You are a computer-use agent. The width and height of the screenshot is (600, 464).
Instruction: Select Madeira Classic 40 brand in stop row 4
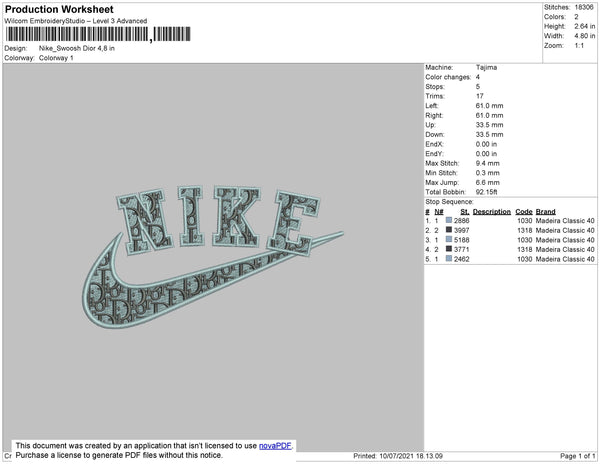(x=565, y=249)
